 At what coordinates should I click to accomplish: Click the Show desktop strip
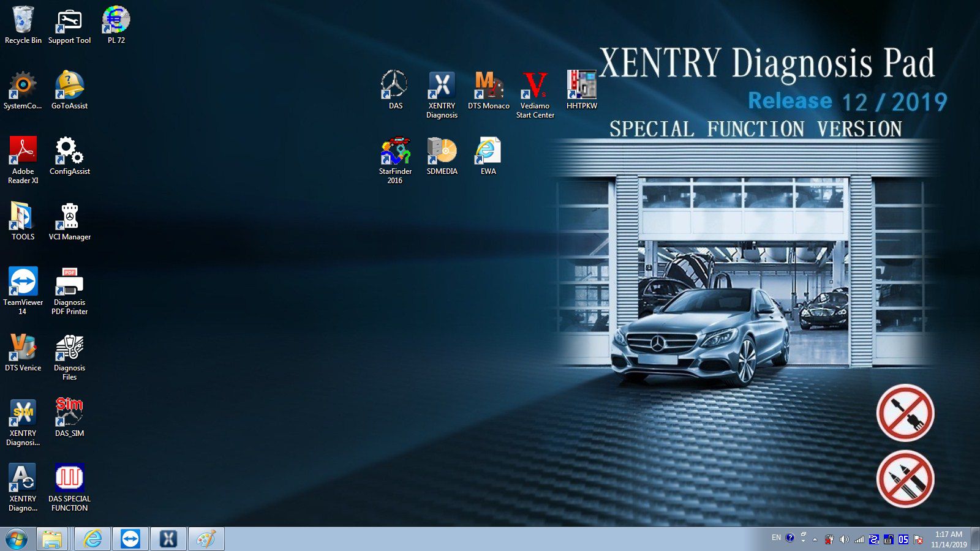click(x=975, y=539)
